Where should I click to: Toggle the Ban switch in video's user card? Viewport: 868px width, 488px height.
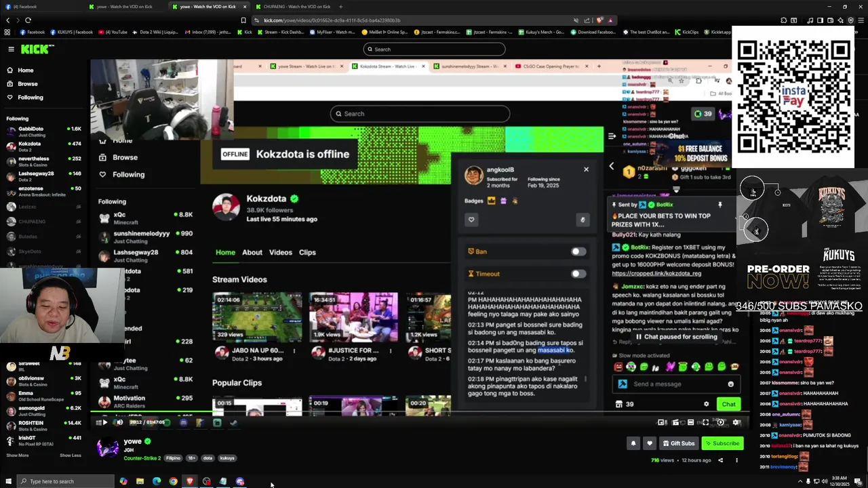click(x=578, y=251)
